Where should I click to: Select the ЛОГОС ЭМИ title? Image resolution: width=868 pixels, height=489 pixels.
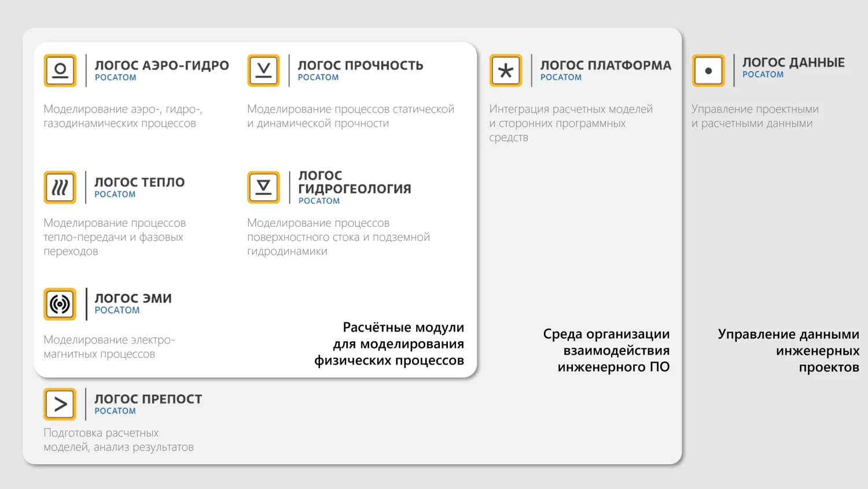pyautogui.click(x=133, y=299)
